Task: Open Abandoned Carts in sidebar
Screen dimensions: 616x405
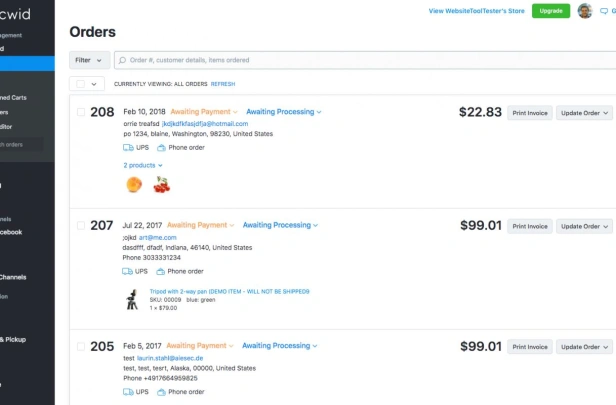Action: 13,97
